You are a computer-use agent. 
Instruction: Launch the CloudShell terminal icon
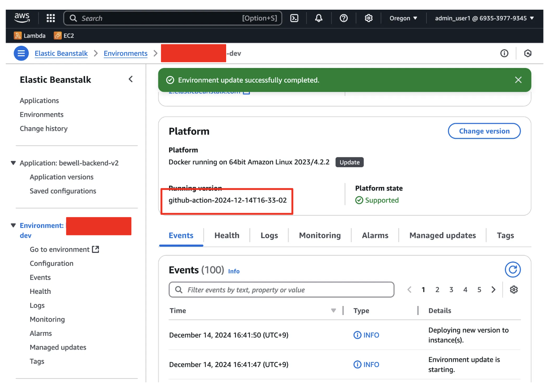click(x=294, y=18)
